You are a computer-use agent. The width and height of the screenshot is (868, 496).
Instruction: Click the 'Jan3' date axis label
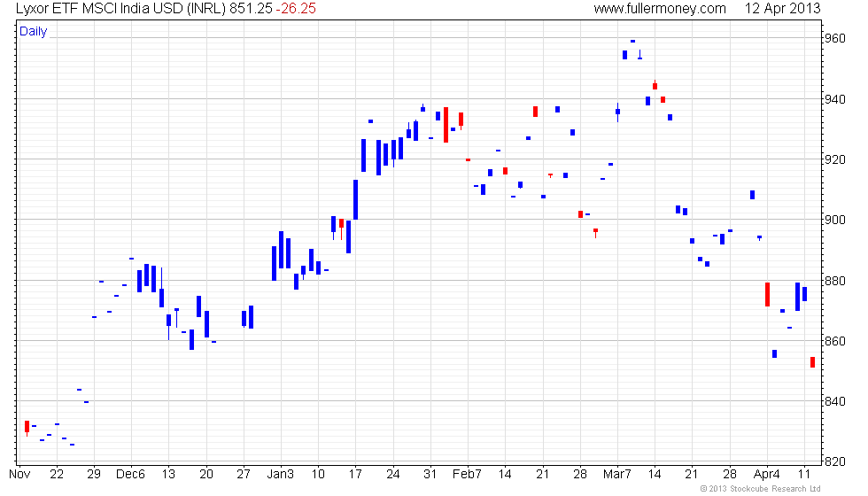tap(281, 475)
